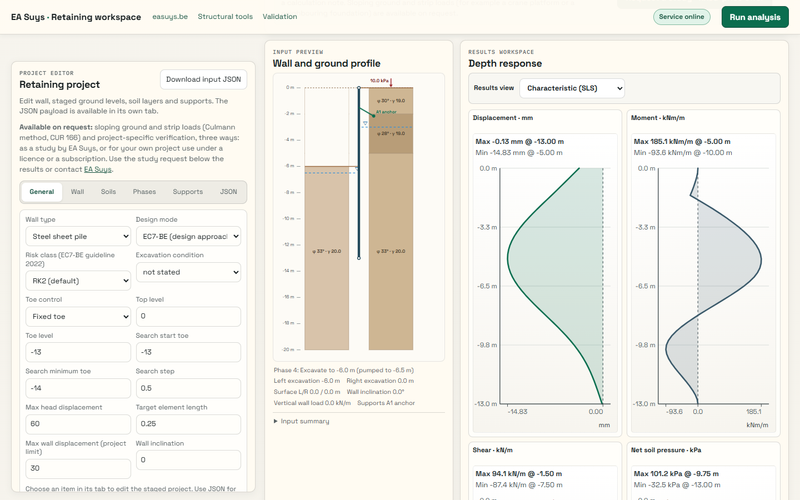
Task: Click the 'Min -32.5 kPa @ -13.00 m' text
Action: (677, 485)
